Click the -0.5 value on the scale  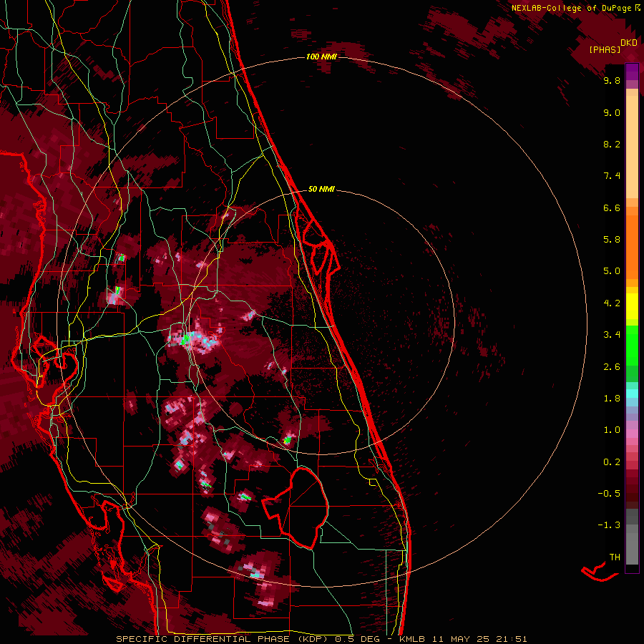609,494
